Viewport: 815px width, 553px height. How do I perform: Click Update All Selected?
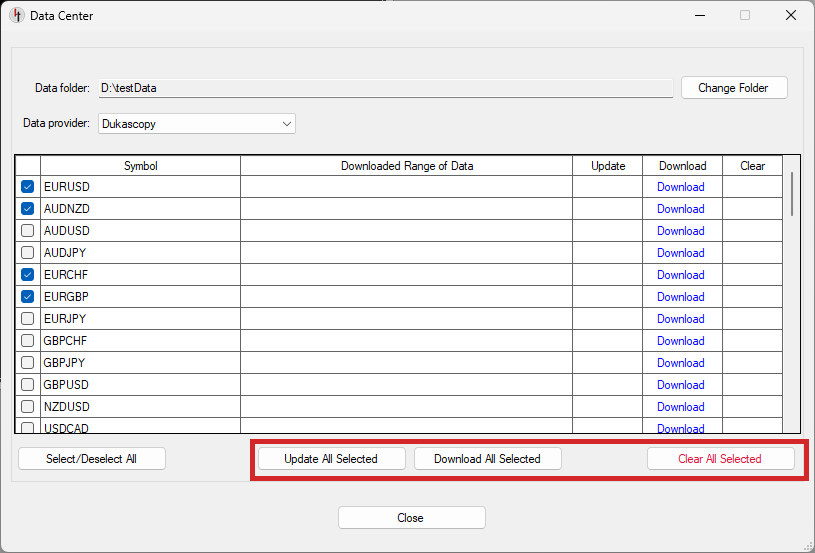tap(331, 459)
